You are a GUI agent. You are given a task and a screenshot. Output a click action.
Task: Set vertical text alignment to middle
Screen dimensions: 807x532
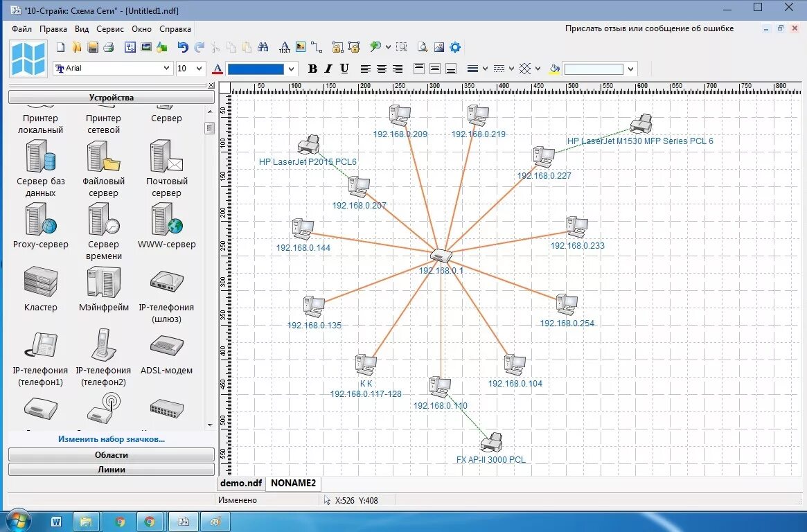point(435,69)
